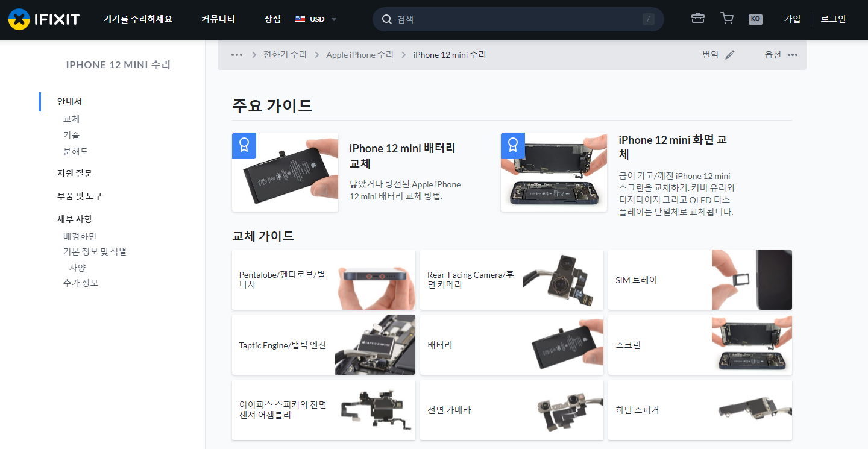Open 커뮤니티 menu

(x=218, y=19)
